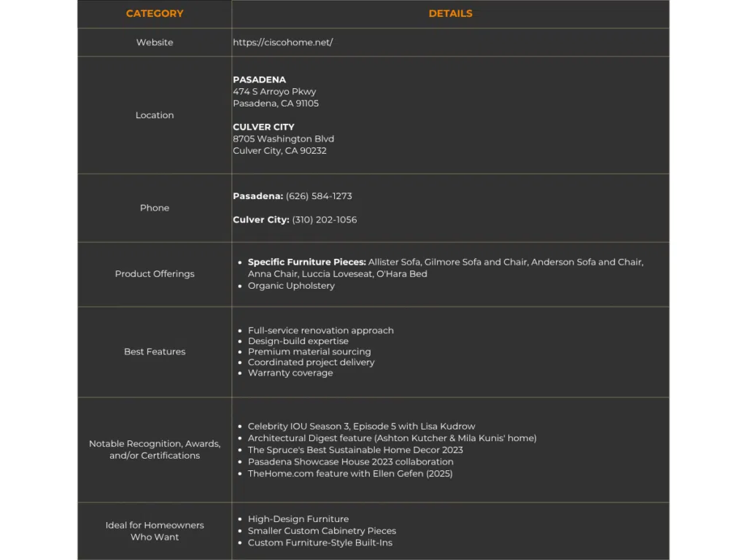Select the Product Offerings row label
747x560 pixels.
(155, 273)
